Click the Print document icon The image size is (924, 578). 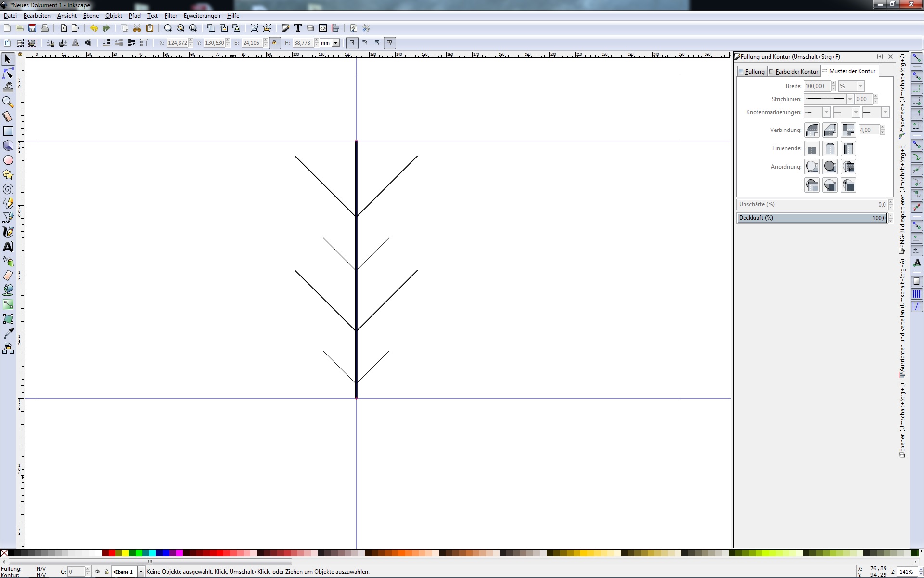coord(45,28)
